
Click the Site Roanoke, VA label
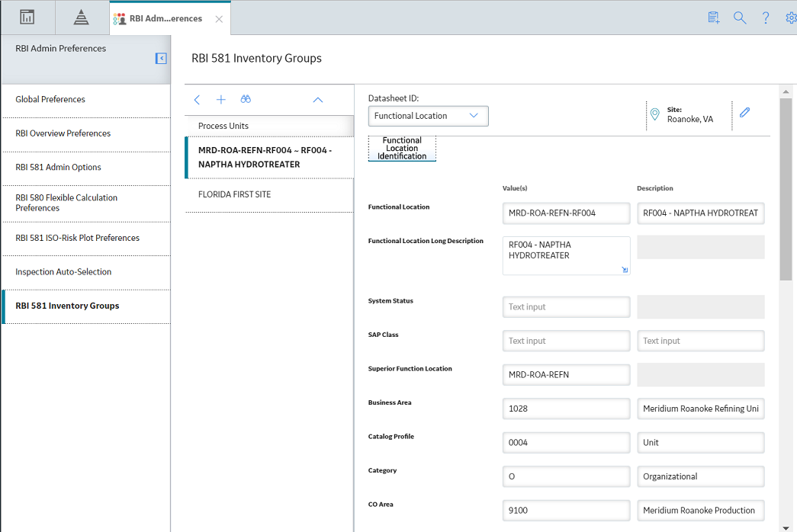(689, 115)
